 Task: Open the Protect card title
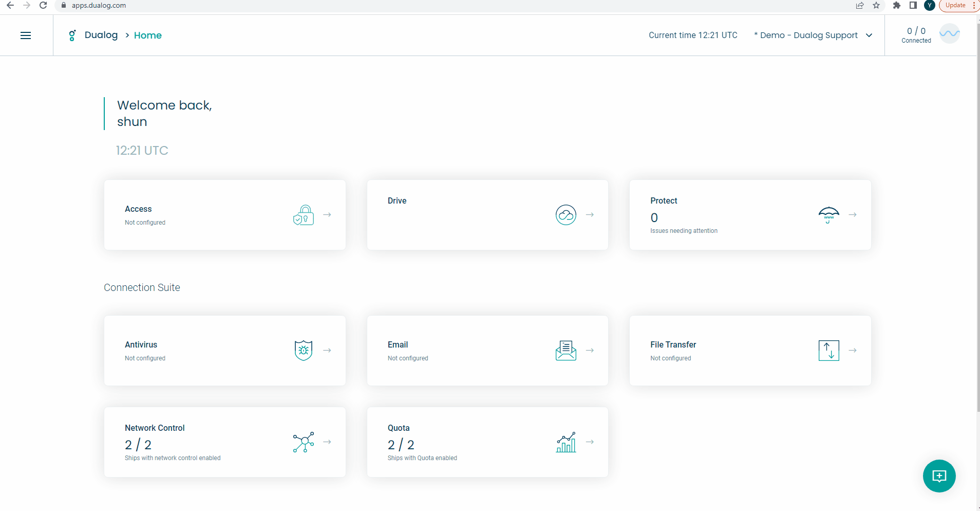[x=664, y=201]
